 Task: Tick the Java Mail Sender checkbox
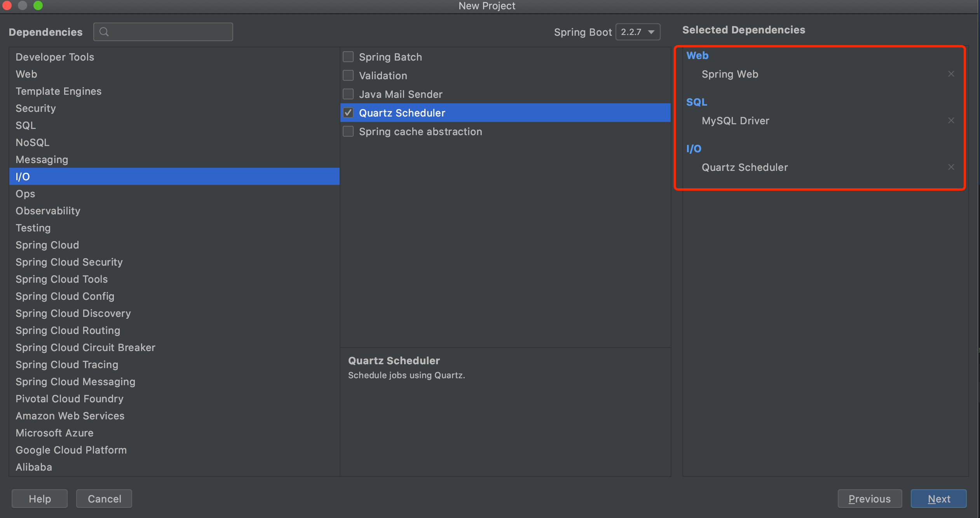click(348, 94)
